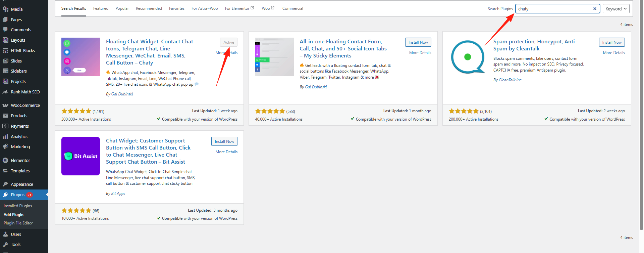
Task: Install the My Sticky Elements plugin
Action: tap(418, 42)
